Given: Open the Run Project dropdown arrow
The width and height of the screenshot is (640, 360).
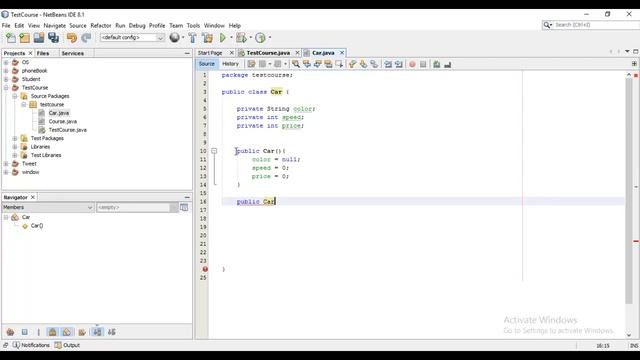Looking at the screenshot, I should [231, 38].
